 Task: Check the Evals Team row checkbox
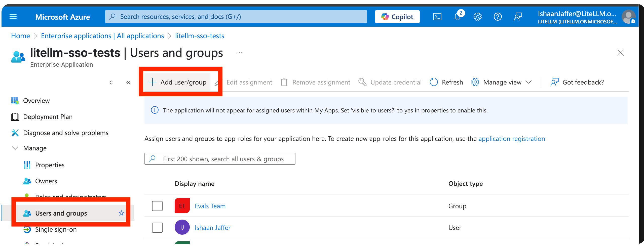[x=157, y=206]
